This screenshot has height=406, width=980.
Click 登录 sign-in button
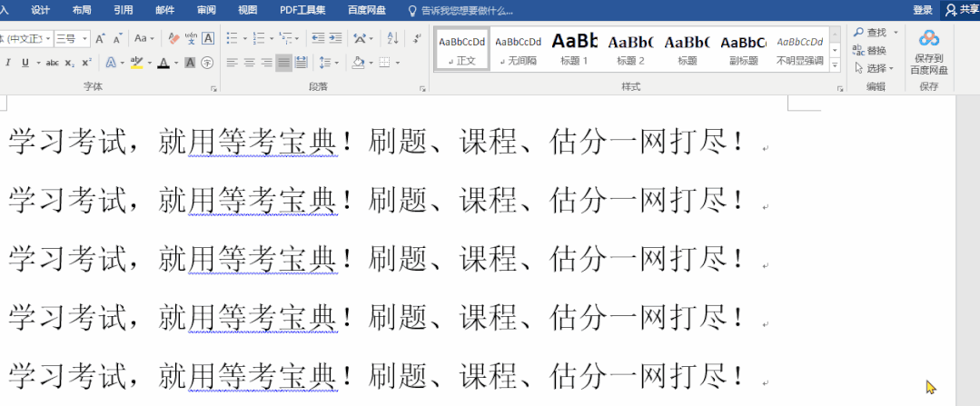(923, 10)
